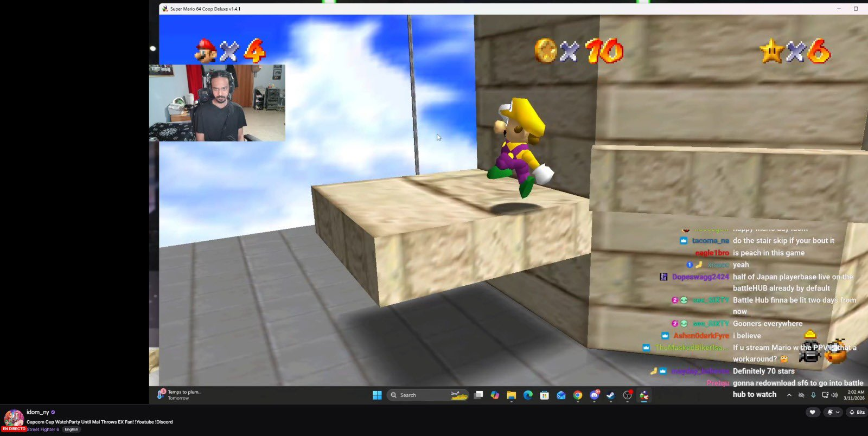868x436 pixels.
Task: Open File Explorer from the taskbar
Action: pos(512,395)
